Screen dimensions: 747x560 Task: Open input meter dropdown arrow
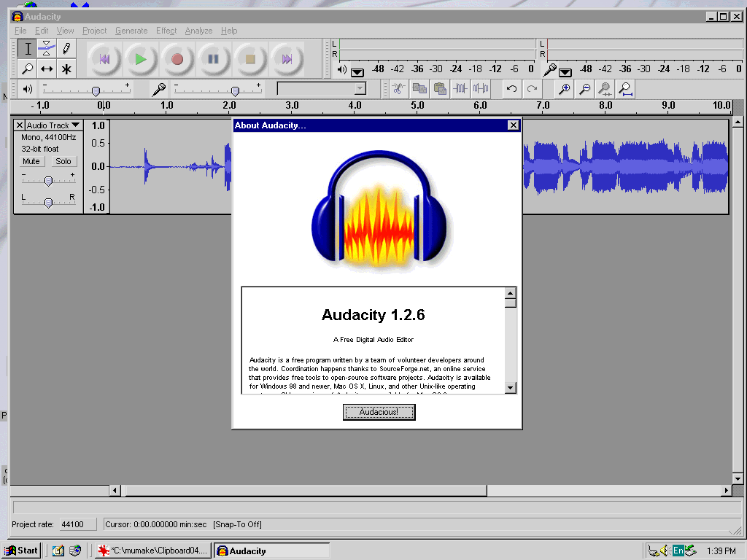565,72
